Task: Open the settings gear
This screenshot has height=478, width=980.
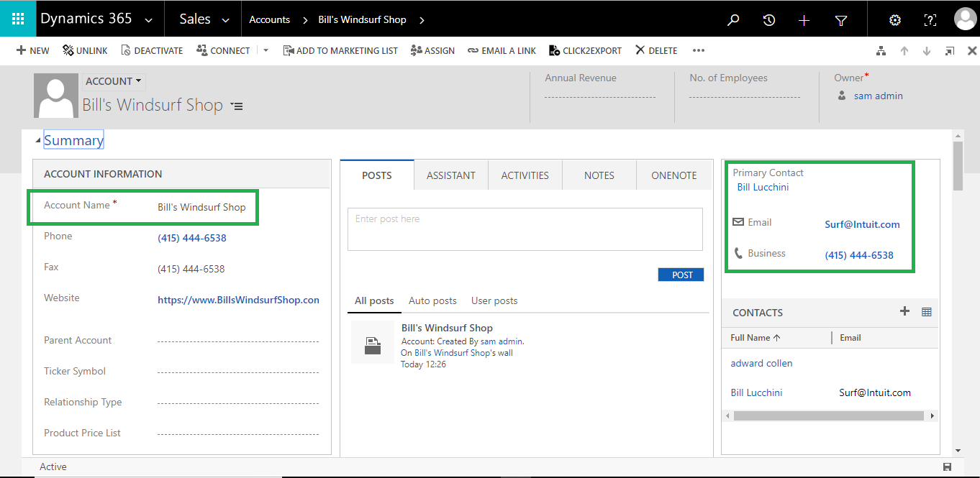Action: tap(895, 20)
